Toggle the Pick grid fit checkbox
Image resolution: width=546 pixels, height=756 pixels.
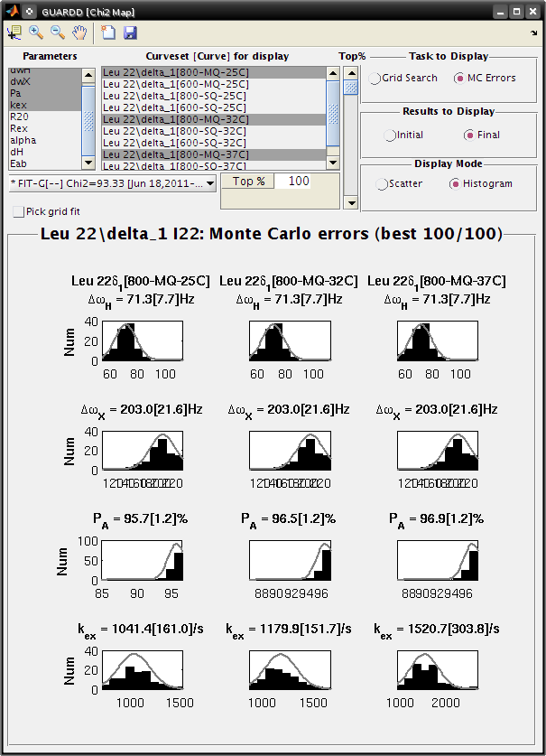tap(19, 211)
